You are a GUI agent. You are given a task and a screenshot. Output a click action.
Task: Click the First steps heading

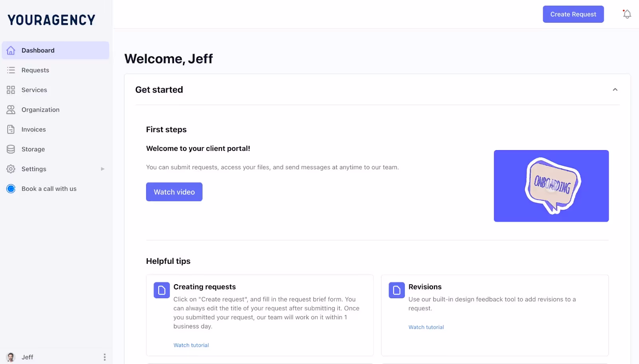tap(166, 129)
